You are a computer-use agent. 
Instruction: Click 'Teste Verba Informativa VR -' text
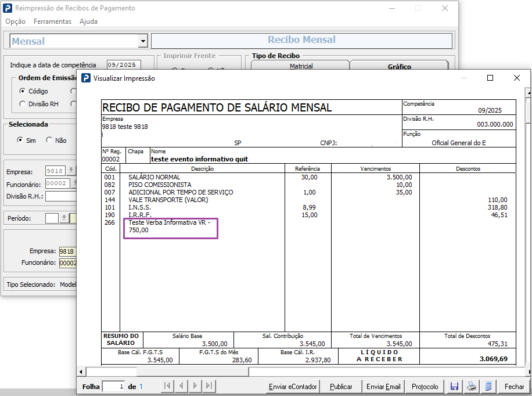click(170, 222)
